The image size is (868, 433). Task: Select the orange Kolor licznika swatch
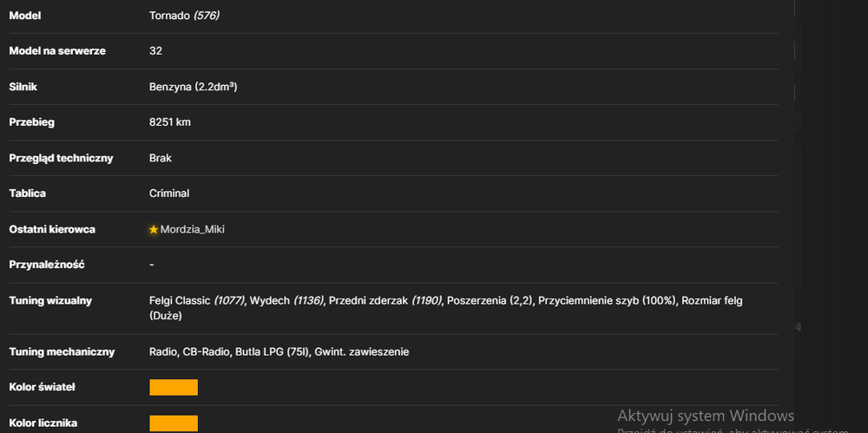point(174,423)
